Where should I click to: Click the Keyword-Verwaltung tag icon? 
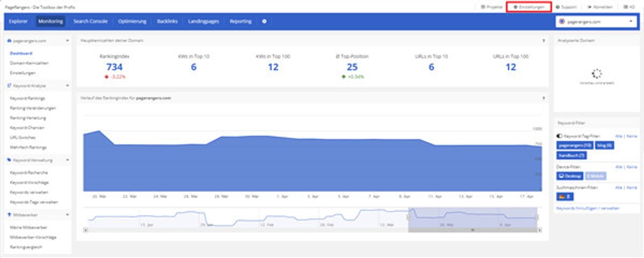click(x=10, y=160)
